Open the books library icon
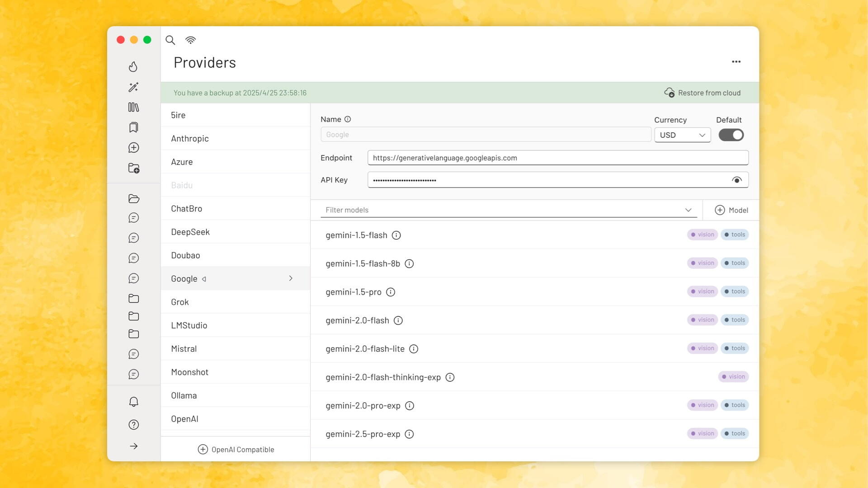The image size is (868, 488). pyautogui.click(x=133, y=107)
